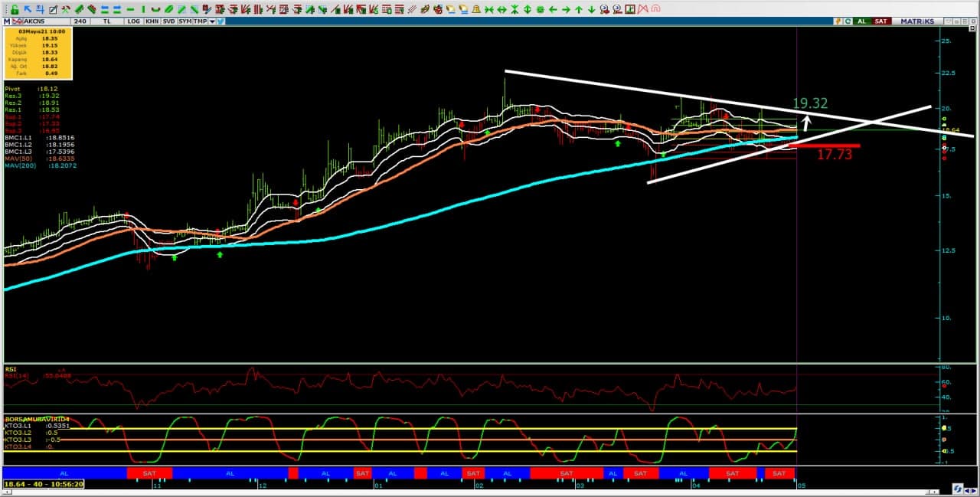Click the green padlock lock icon

pyautogui.click(x=14, y=9)
